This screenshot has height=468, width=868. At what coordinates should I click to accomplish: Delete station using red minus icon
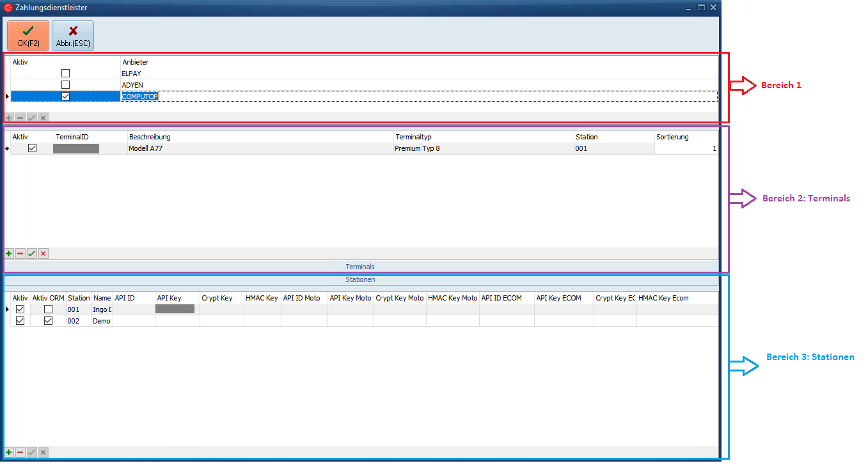tap(20, 453)
